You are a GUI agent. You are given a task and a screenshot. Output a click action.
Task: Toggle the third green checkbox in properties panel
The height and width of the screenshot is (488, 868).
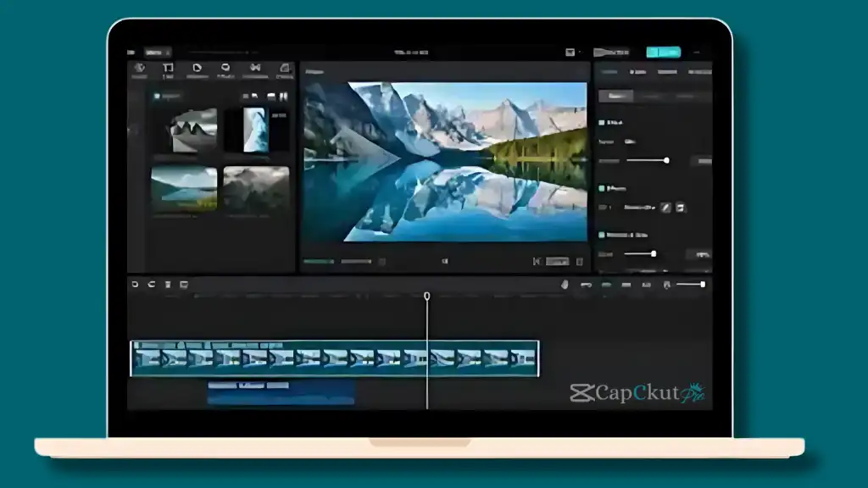pyautogui.click(x=602, y=235)
